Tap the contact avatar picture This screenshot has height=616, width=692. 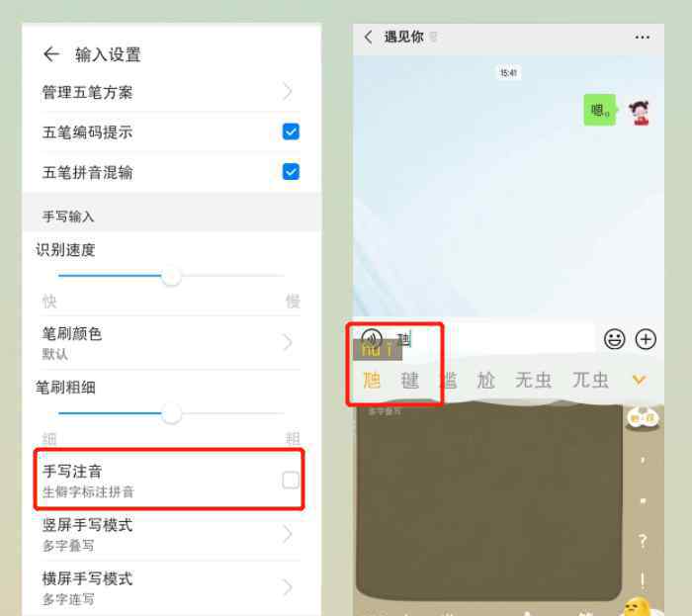[x=639, y=112]
